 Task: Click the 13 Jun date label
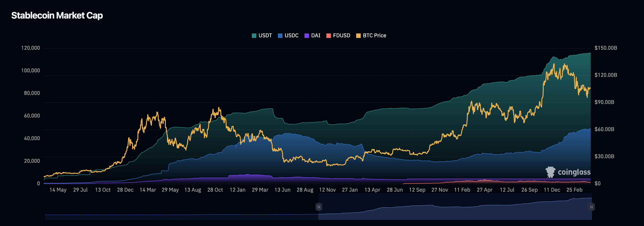282,190
